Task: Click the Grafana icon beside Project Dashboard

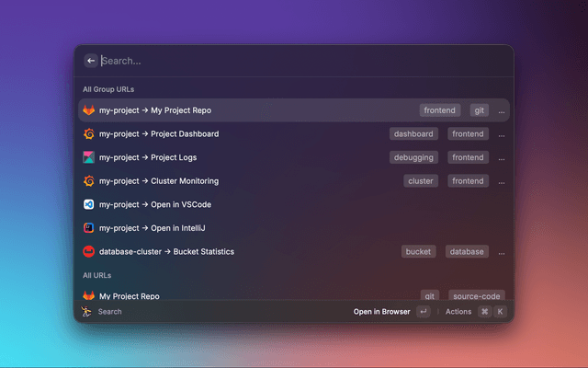Action: click(89, 133)
